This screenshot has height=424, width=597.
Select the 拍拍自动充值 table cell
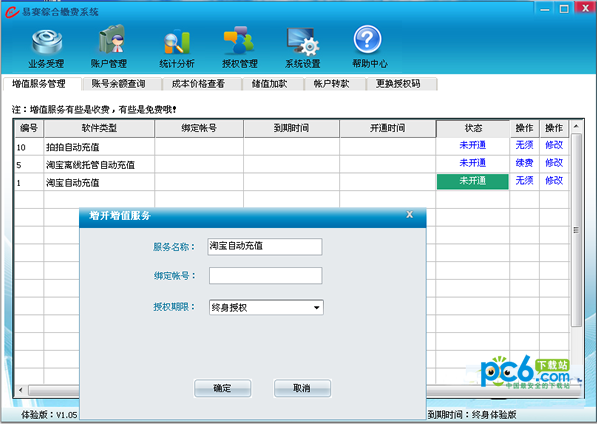[99, 147]
